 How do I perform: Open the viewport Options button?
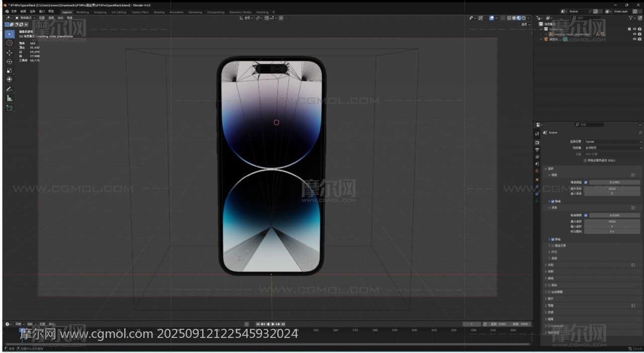tap(525, 24)
